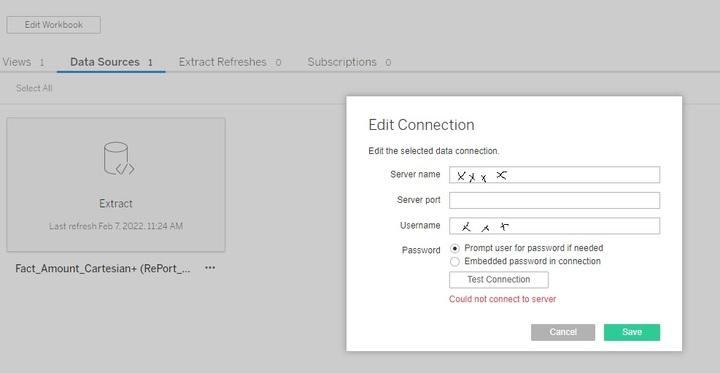Focus the Username input field
Viewport: 720px width, 373px height.
[x=554, y=226]
